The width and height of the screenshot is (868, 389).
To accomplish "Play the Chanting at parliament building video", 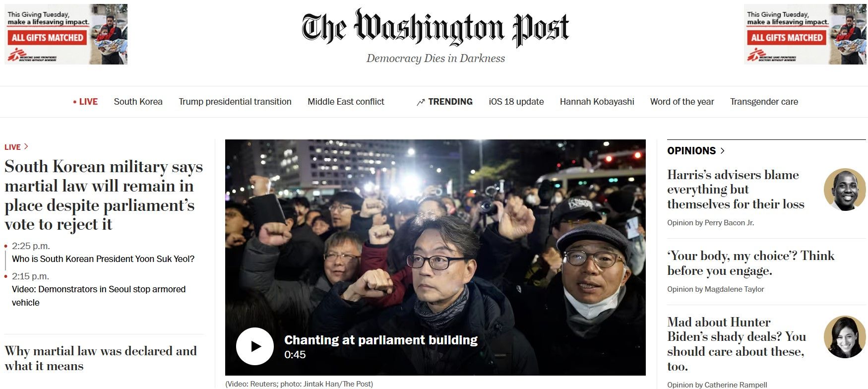I will (254, 346).
